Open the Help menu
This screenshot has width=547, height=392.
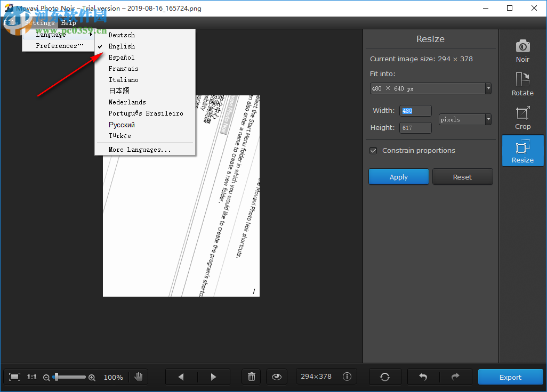coord(68,22)
